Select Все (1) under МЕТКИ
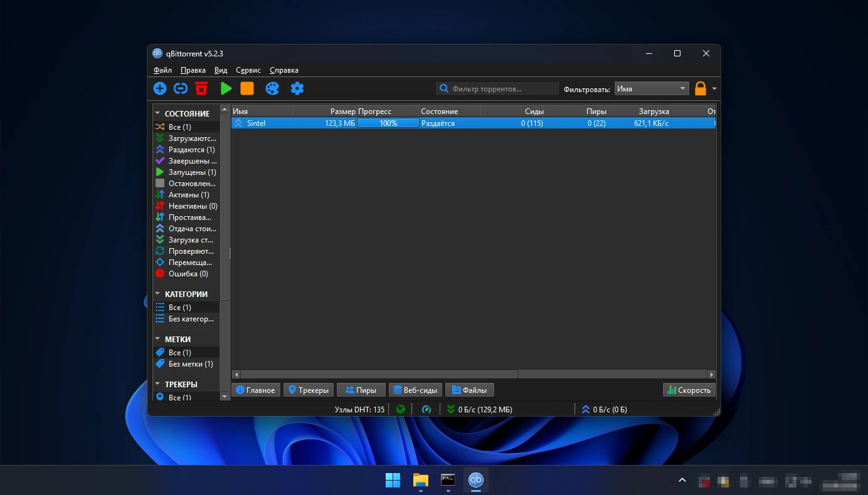The width and height of the screenshot is (868, 495). pyautogui.click(x=186, y=353)
